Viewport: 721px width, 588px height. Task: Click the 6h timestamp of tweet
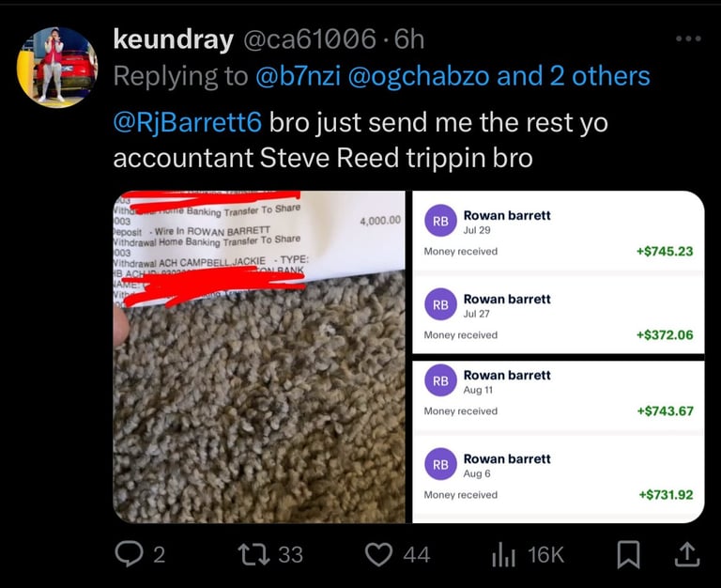409,39
